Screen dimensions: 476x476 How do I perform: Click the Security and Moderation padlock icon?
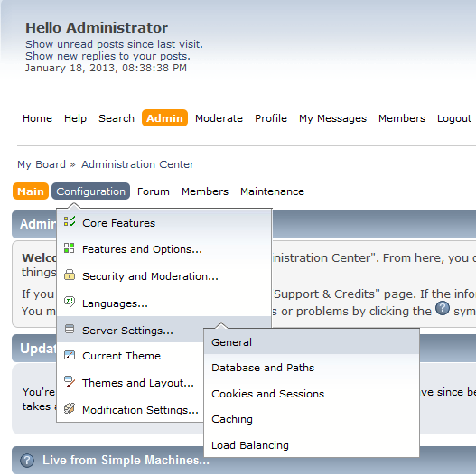coord(70,275)
